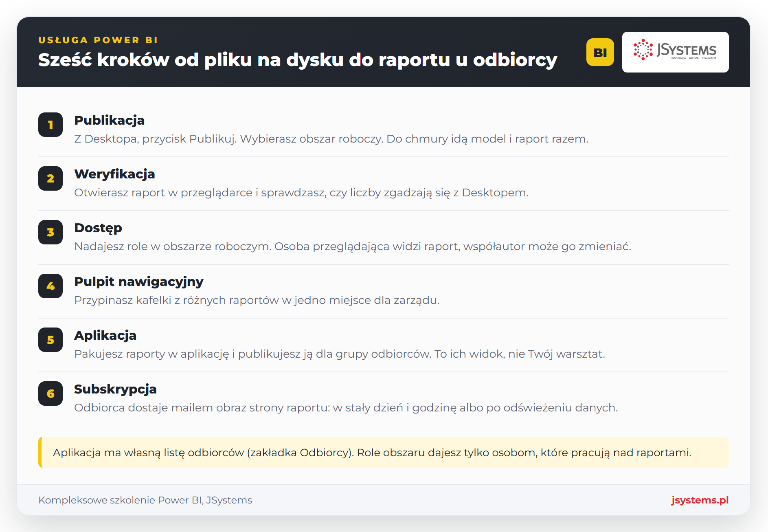This screenshot has height=532, width=768.
Task: Click the heading 'Aplikacja'
Action: 105,336
